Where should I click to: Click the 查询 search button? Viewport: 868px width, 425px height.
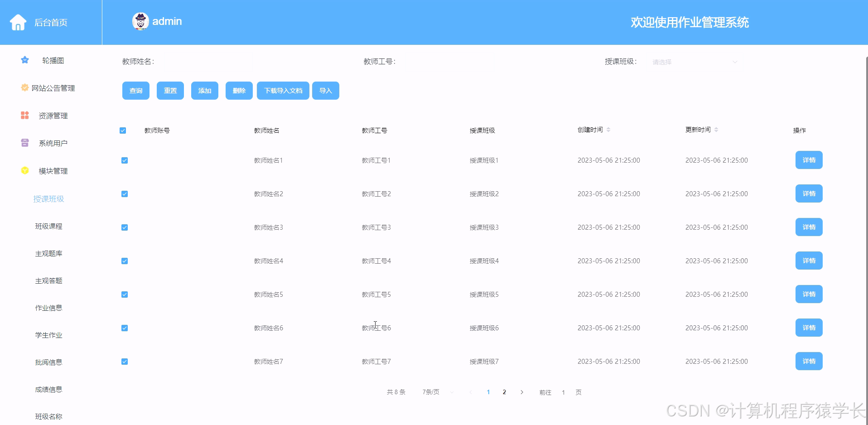[136, 91]
